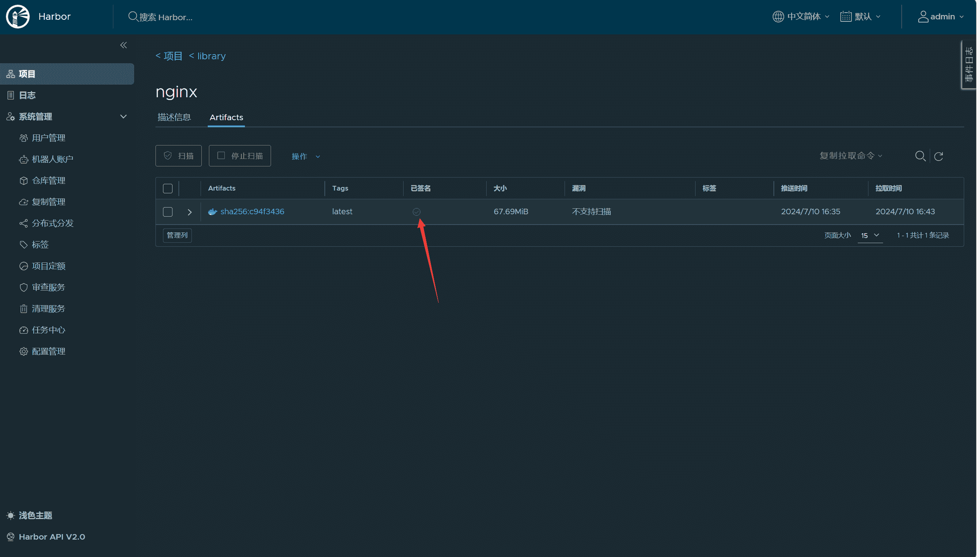Click the 67.69MiB size cell

[511, 212]
